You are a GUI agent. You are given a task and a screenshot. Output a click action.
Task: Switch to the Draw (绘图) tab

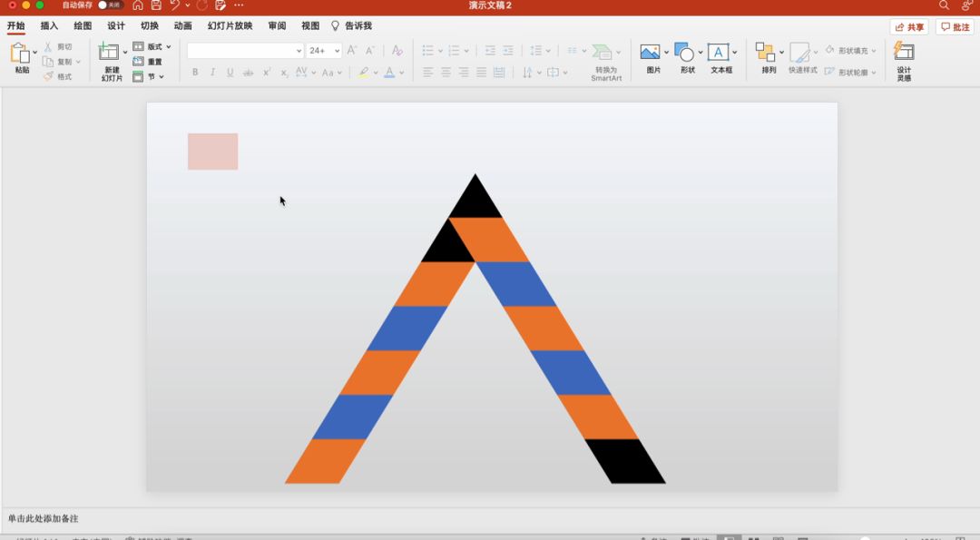83,25
